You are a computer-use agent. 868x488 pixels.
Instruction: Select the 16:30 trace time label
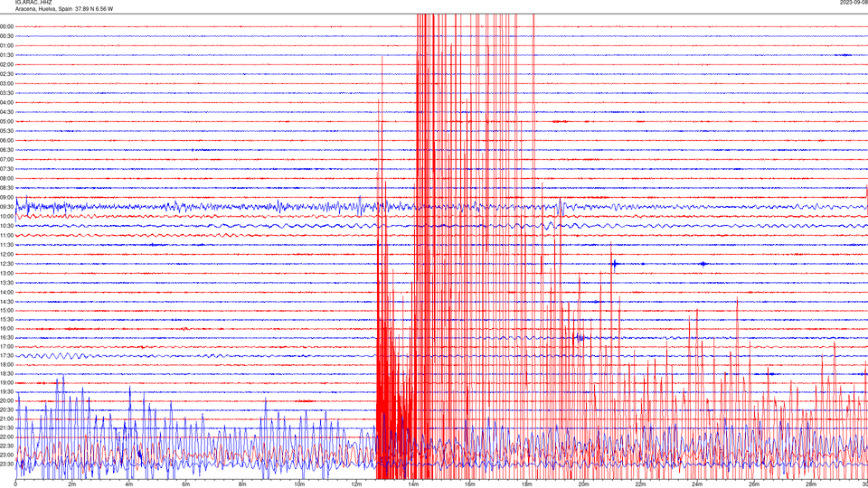pyautogui.click(x=6, y=337)
